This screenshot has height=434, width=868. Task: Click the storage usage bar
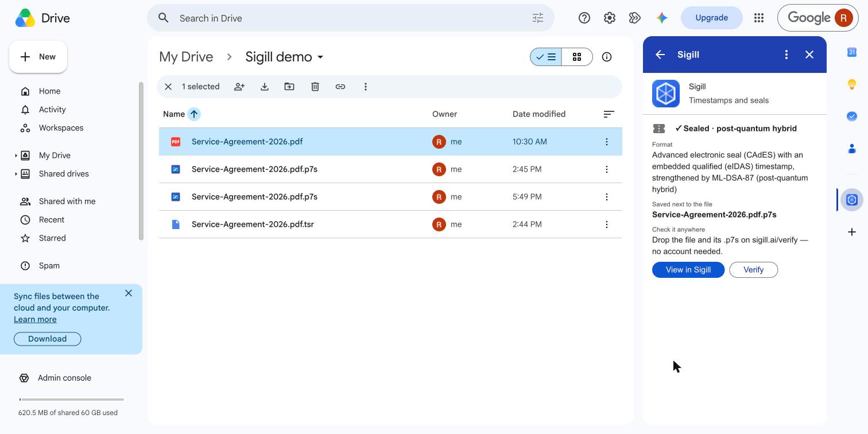[72, 400]
